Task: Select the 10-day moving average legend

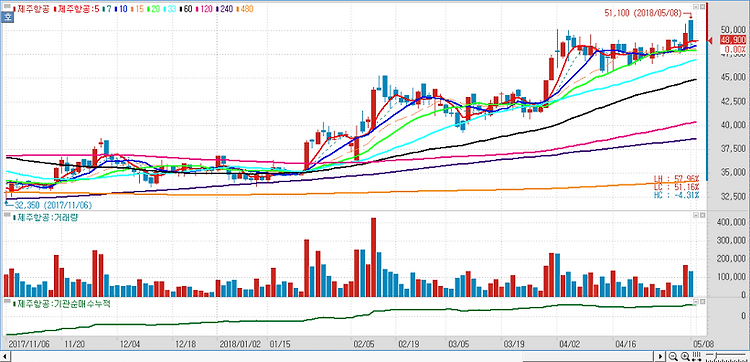Action: point(121,9)
